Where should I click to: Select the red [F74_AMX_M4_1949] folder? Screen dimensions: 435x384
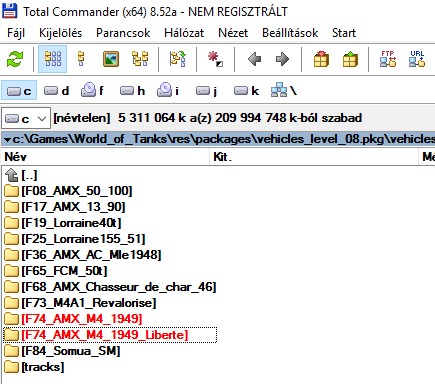click(x=82, y=319)
